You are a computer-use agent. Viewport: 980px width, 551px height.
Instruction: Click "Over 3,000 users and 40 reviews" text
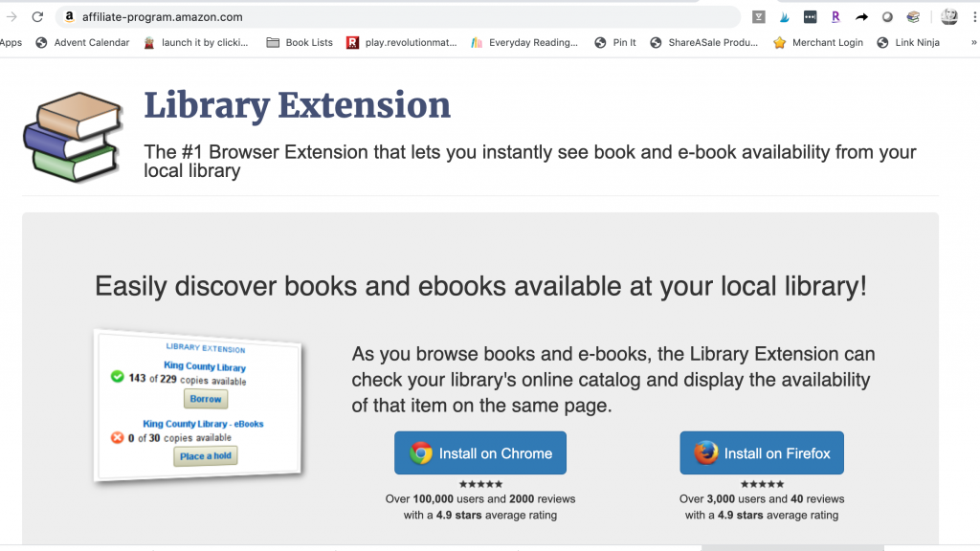click(x=762, y=499)
